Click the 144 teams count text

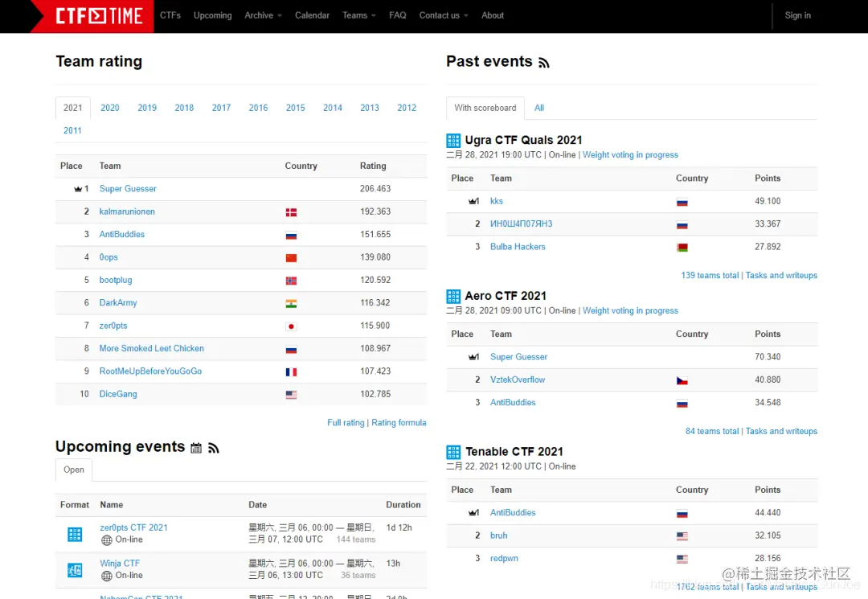click(x=356, y=540)
